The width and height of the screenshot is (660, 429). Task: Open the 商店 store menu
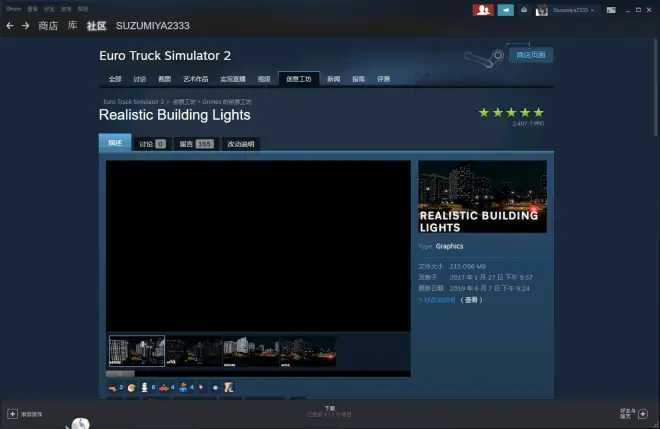[x=48, y=25]
